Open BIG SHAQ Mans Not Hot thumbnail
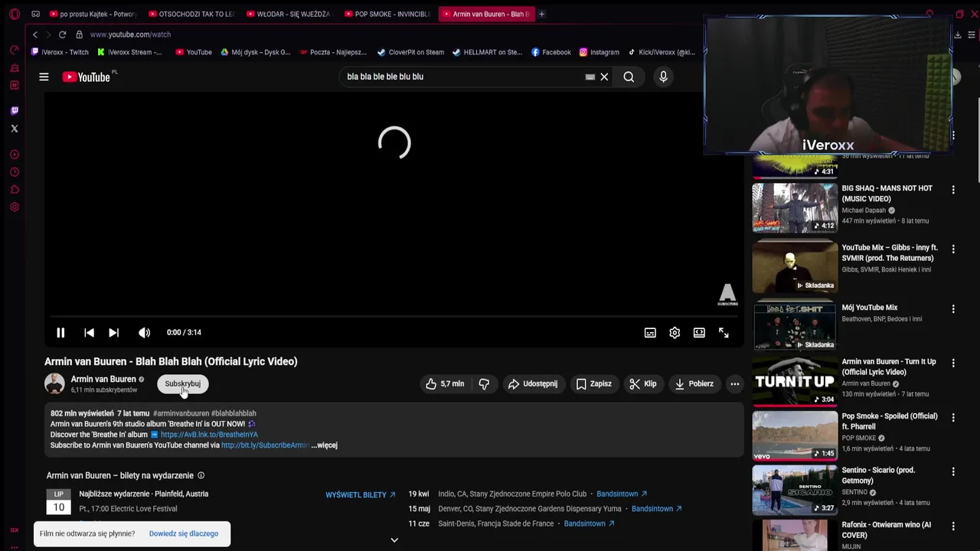980x551 pixels. (795, 207)
